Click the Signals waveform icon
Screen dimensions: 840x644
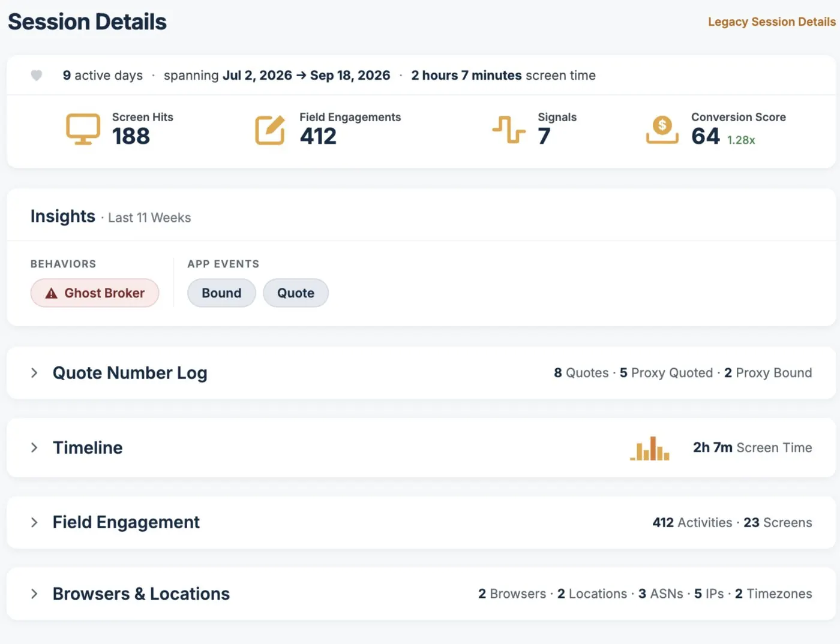509,130
